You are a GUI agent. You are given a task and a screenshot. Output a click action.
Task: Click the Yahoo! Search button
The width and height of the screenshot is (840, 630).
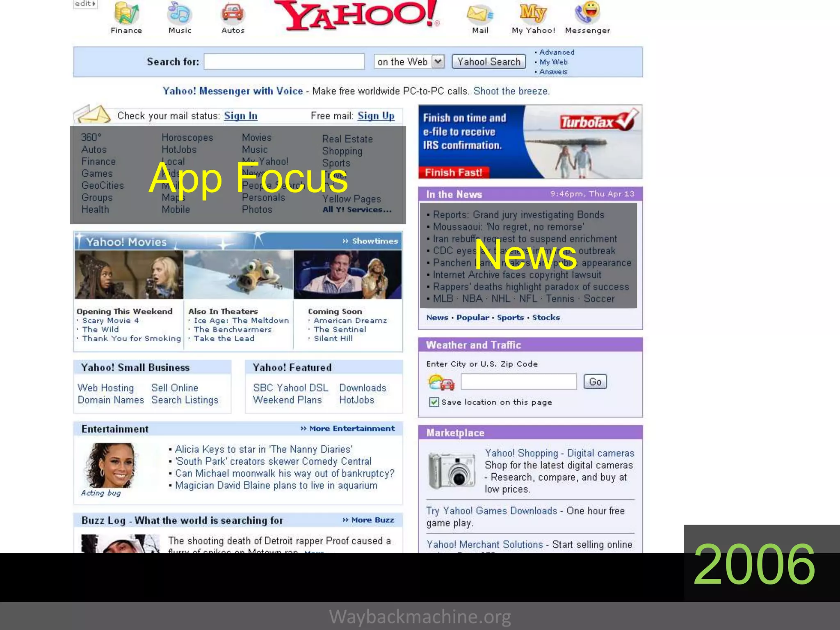point(489,62)
